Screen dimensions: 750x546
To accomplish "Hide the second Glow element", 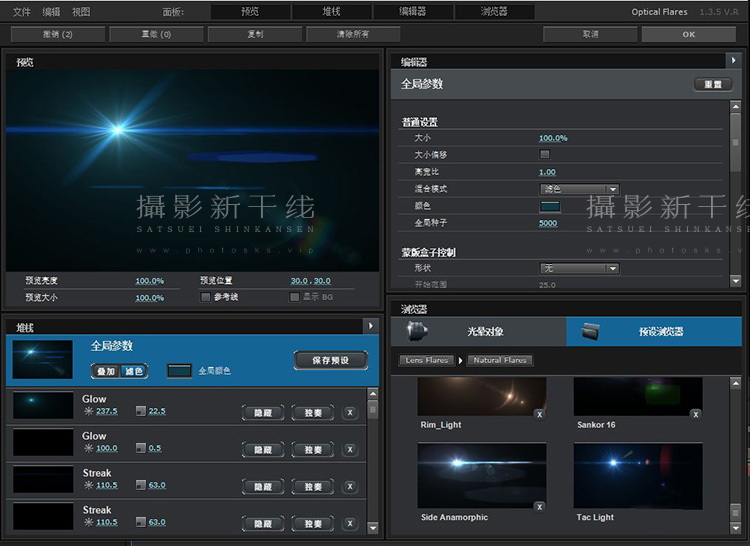I will coord(263,449).
